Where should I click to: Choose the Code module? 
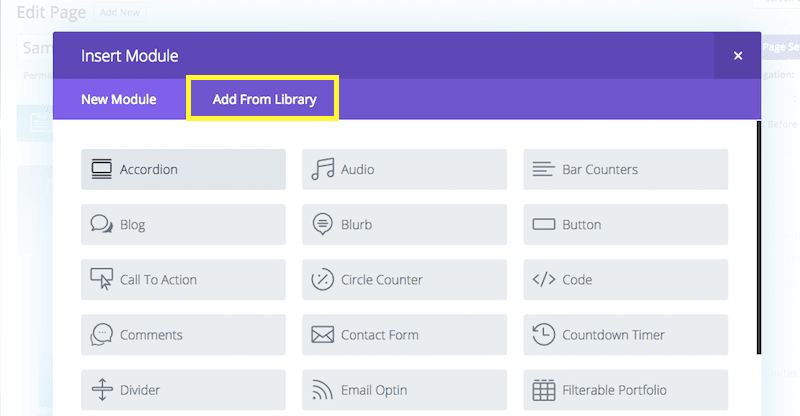pos(626,280)
